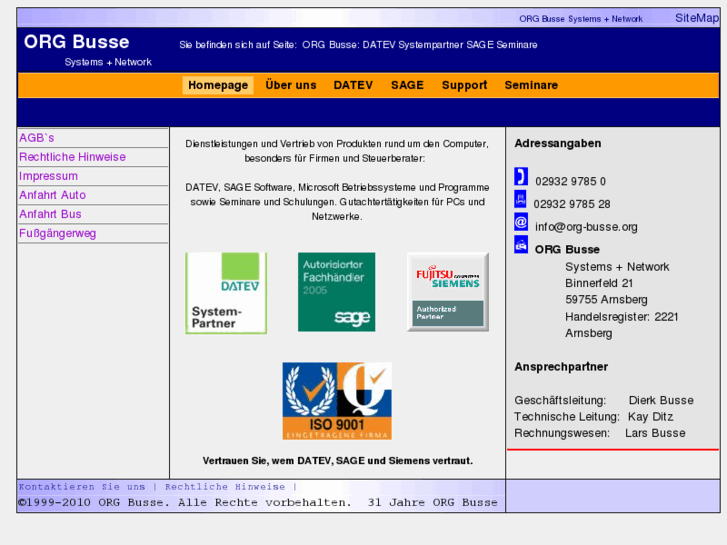Open the SiteMap link
727x545 pixels.
[697, 18]
